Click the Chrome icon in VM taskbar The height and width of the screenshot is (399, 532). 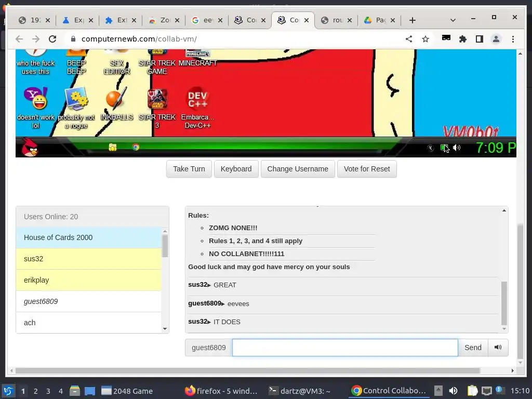136,147
